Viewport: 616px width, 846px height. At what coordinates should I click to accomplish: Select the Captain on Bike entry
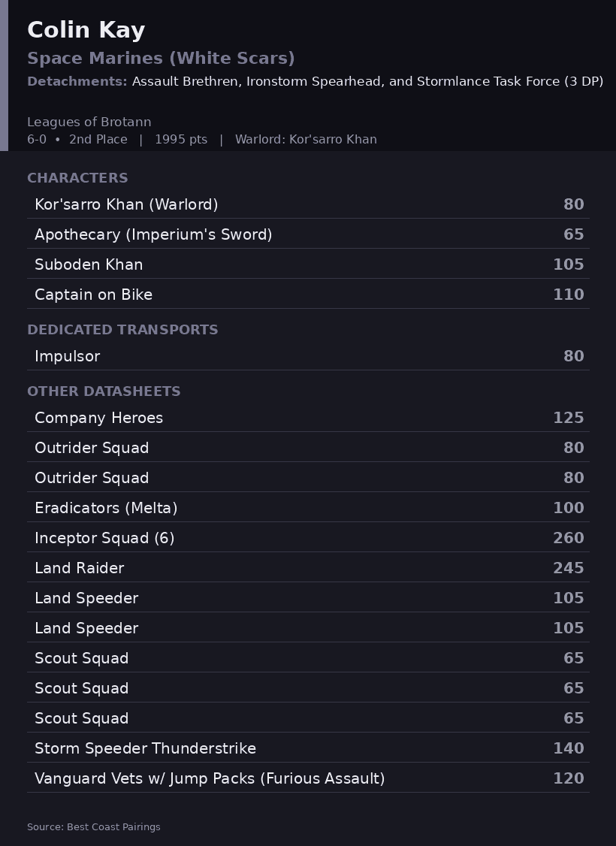click(x=308, y=294)
